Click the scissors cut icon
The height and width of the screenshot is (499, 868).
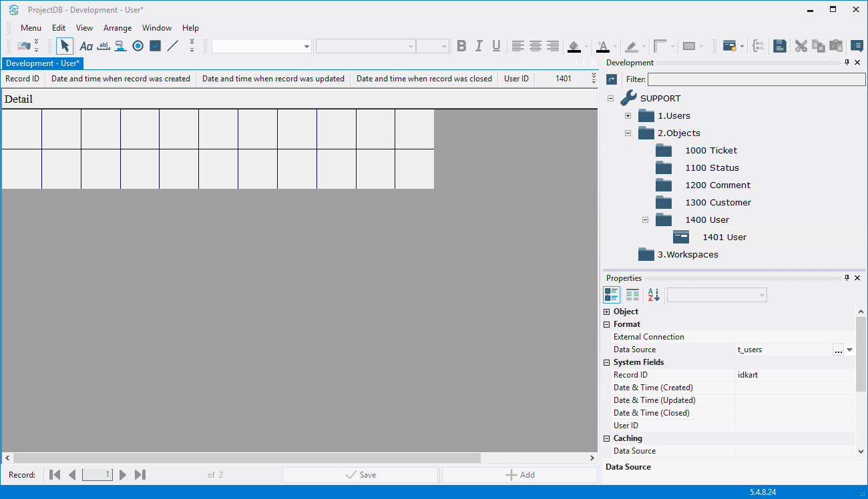[801, 46]
